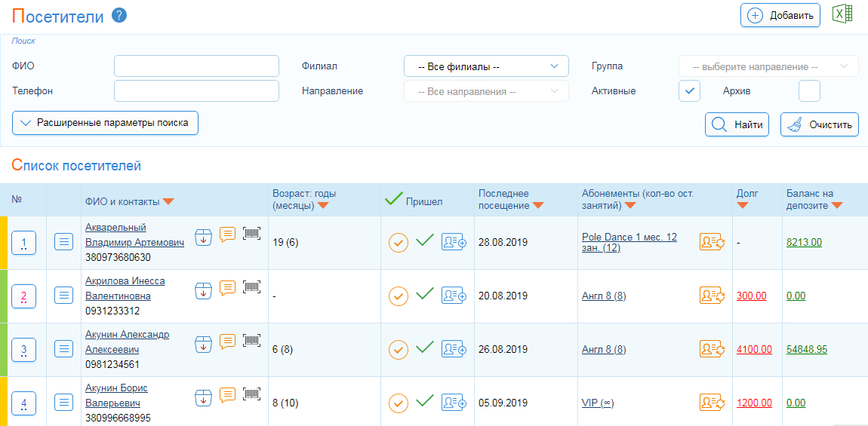Enable the Архив checkbox
The width and height of the screenshot is (868, 426).
[809, 91]
